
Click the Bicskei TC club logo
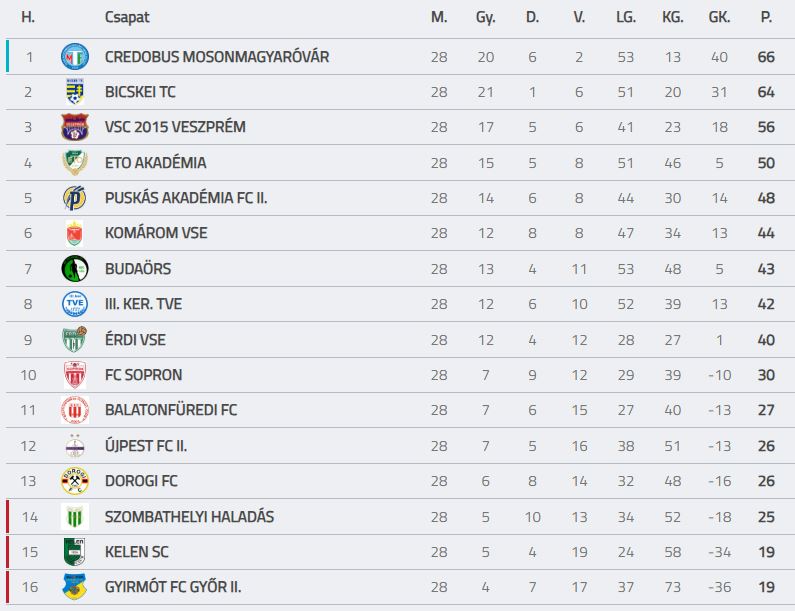point(75,92)
